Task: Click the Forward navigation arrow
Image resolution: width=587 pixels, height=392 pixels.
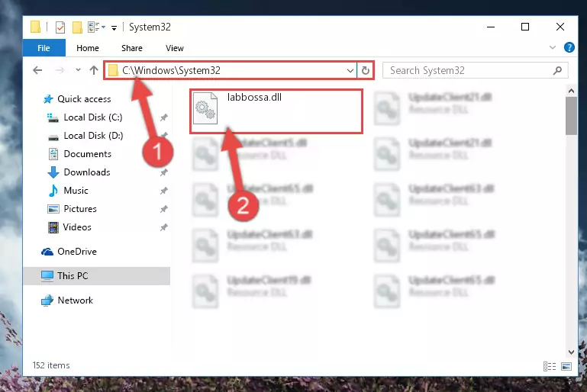Action: point(60,70)
